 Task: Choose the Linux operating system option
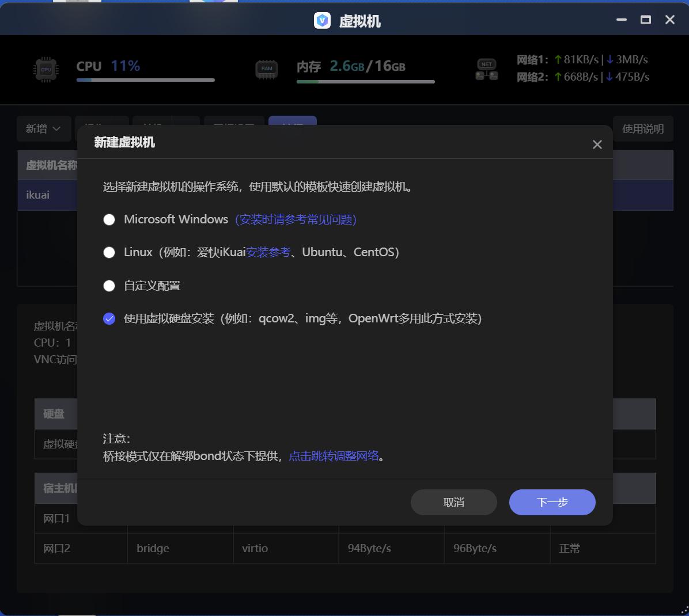[109, 252]
